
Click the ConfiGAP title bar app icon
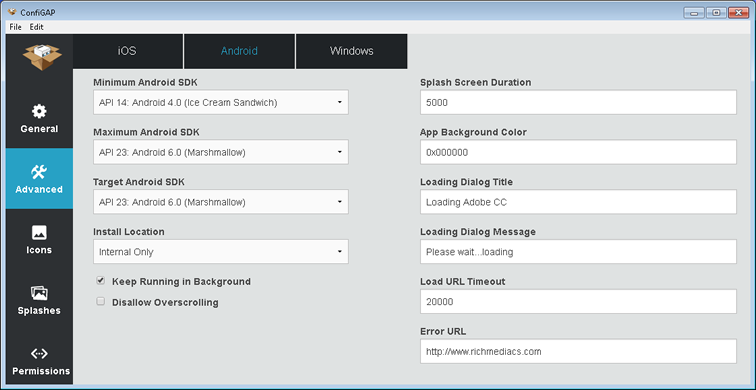pyautogui.click(x=13, y=13)
